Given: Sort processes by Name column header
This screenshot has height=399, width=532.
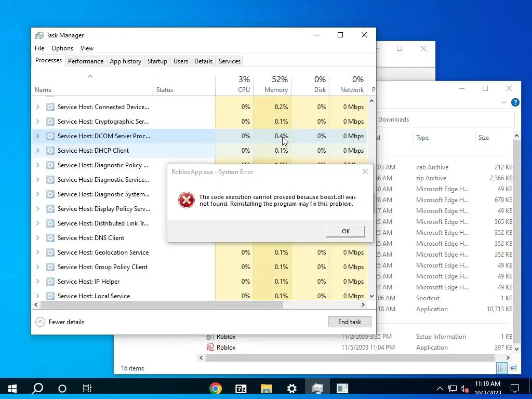Looking at the screenshot, I should [x=92, y=85].
